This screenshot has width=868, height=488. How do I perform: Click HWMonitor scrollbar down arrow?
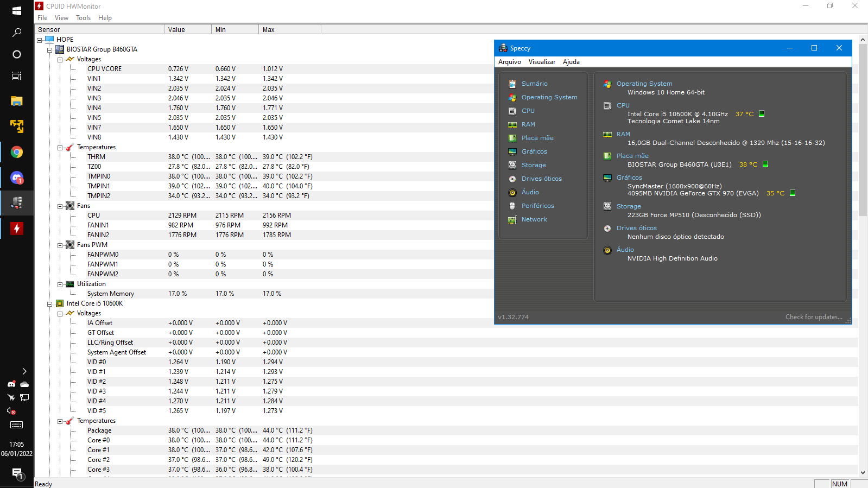point(863,473)
